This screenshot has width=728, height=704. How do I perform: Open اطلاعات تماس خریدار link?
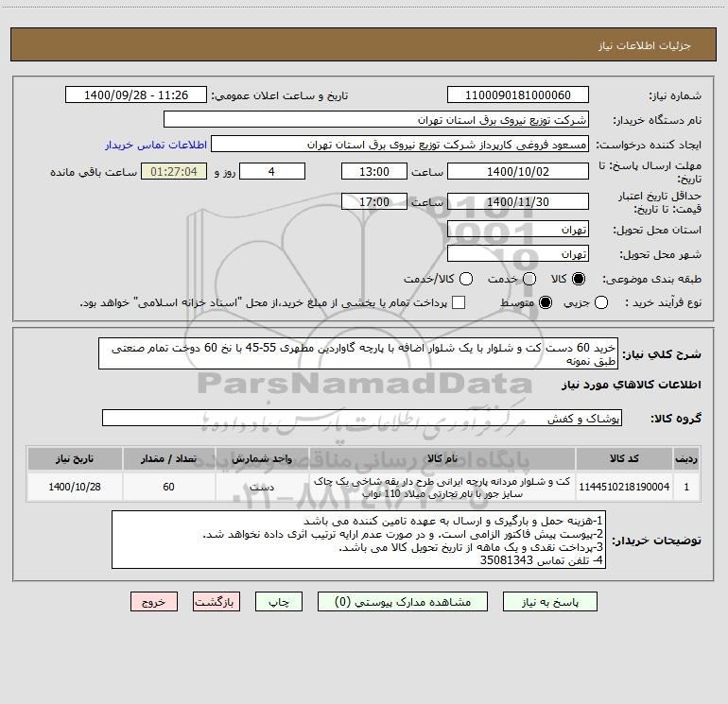click(156, 145)
